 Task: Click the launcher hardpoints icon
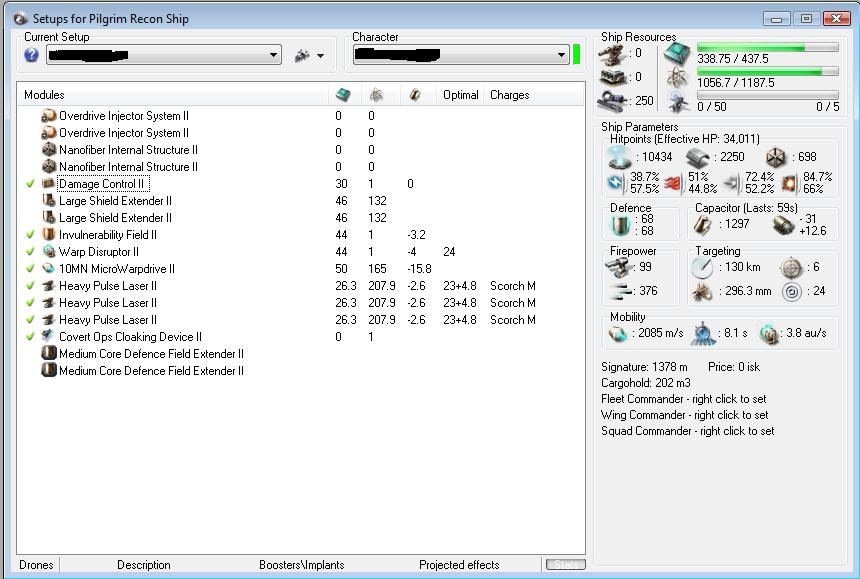(612, 77)
